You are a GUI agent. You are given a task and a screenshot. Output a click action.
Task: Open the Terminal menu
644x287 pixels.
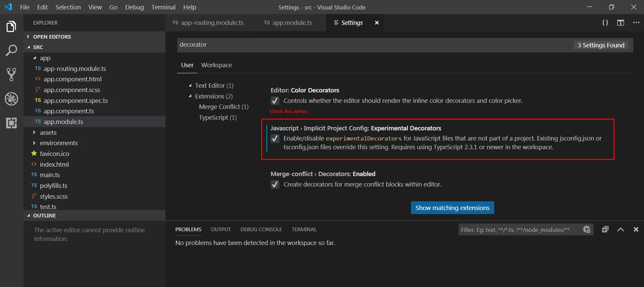[163, 7]
